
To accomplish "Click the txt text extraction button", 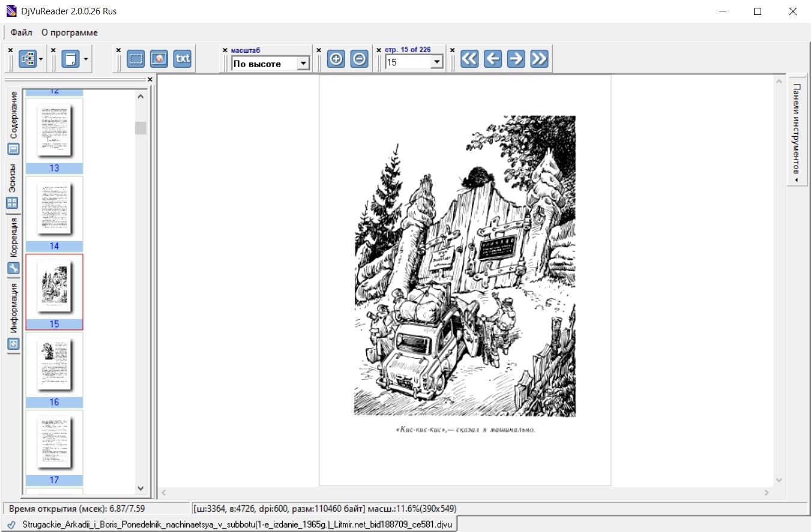I will point(182,59).
